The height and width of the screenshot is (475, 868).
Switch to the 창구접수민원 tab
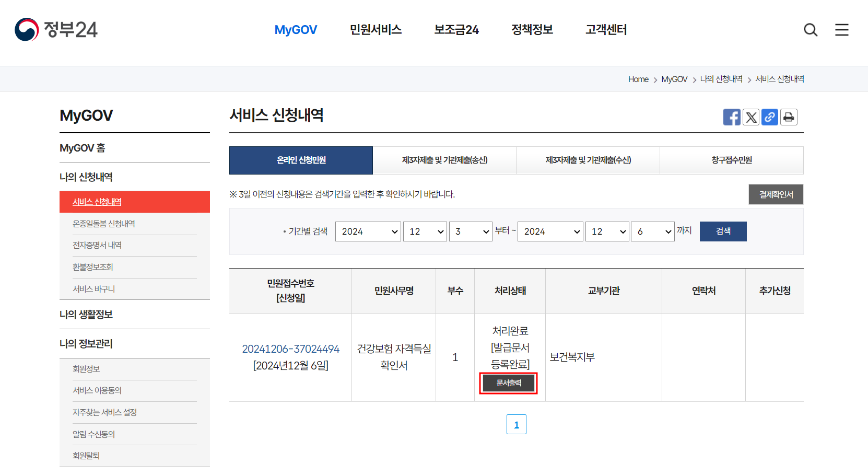pyautogui.click(x=732, y=160)
